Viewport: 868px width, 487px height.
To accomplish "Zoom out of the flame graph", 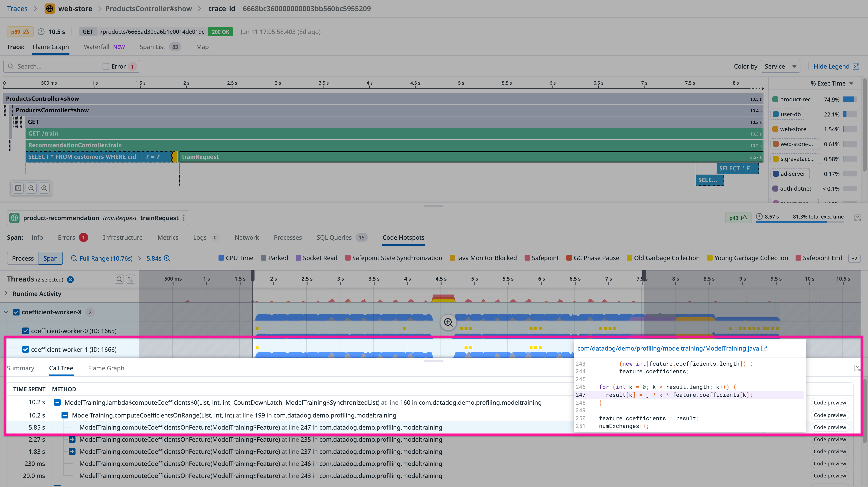I will 31,188.
